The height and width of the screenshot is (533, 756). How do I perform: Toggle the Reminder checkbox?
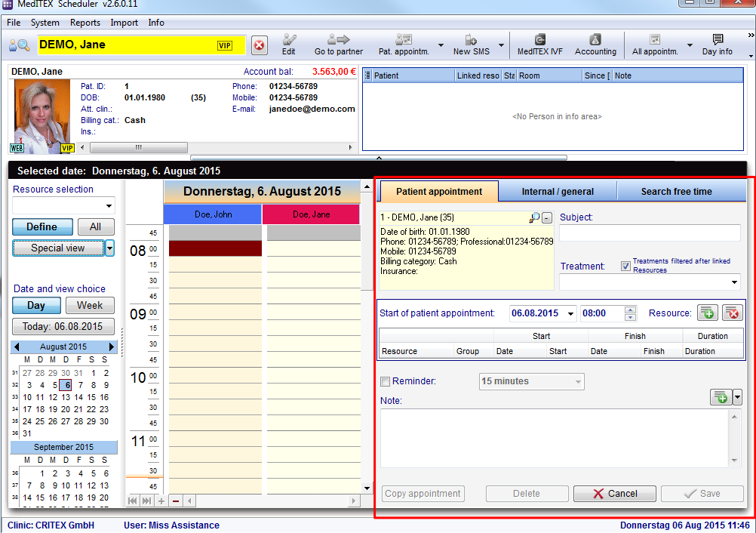coord(386,381)
